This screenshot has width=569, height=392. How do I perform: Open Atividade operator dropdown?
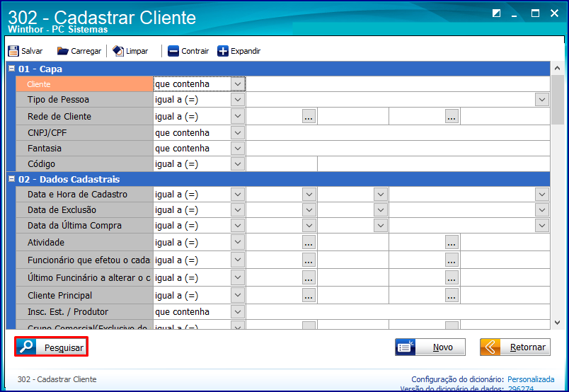tap(238, 243)
